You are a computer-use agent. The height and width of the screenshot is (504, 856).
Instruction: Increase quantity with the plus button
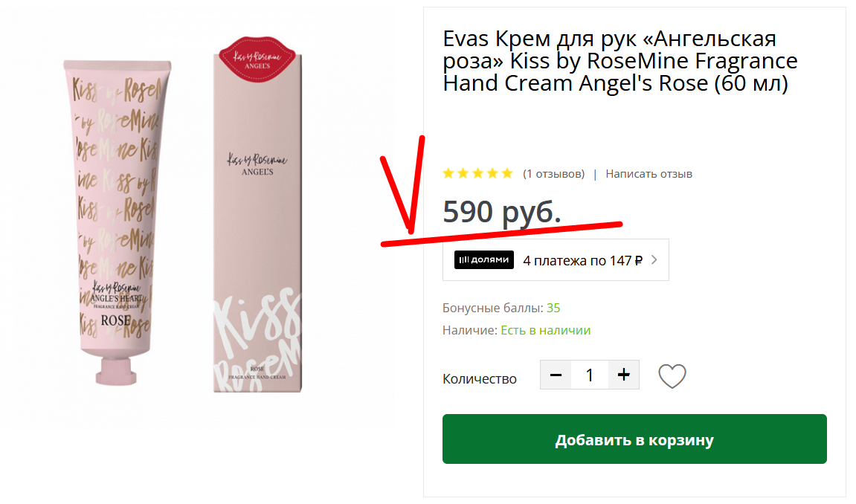click(623, 375)
